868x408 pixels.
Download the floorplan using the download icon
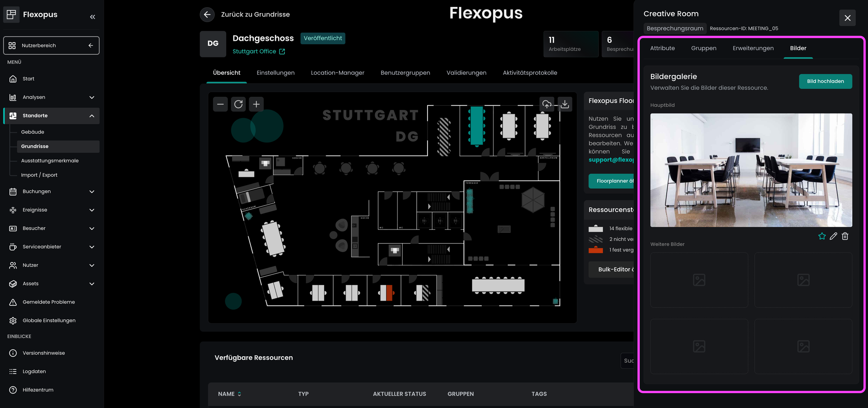565,104
